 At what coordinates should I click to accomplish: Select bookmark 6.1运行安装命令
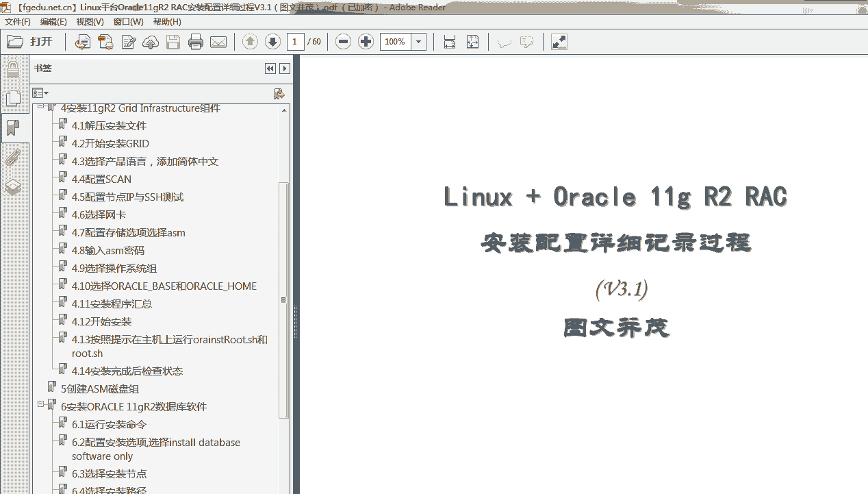click(110, 425)
